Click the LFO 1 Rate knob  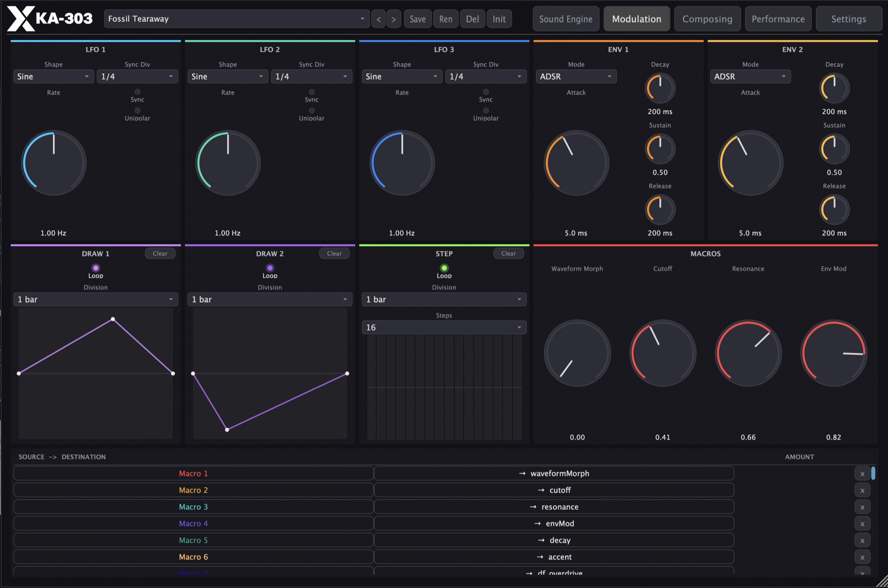[54, 163]
